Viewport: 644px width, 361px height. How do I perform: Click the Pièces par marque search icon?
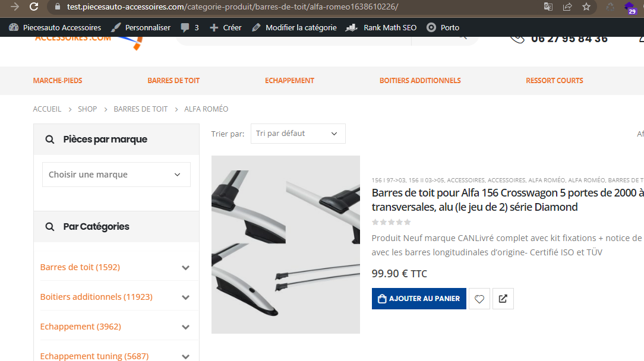50,139
